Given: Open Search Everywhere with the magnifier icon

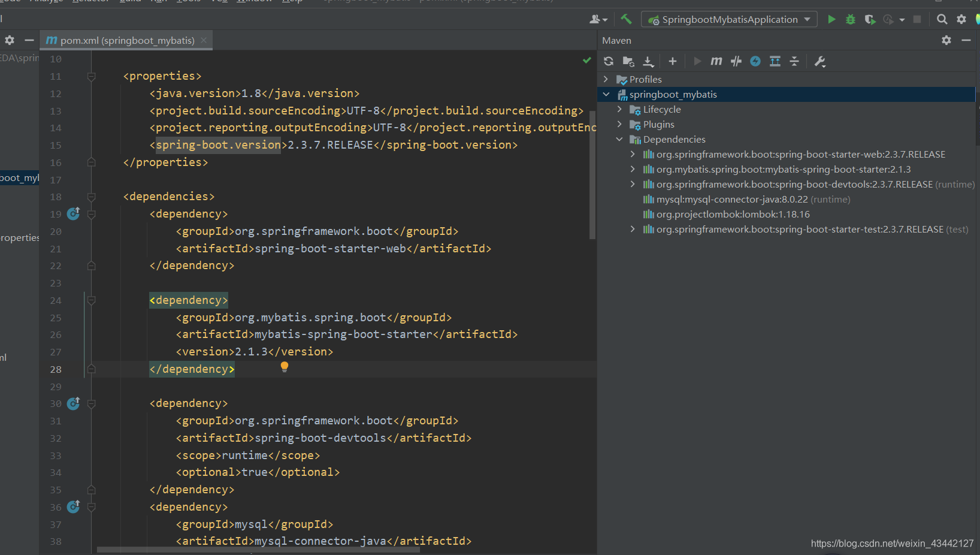Looking at the screenshot, I should (x=942, y=19).
